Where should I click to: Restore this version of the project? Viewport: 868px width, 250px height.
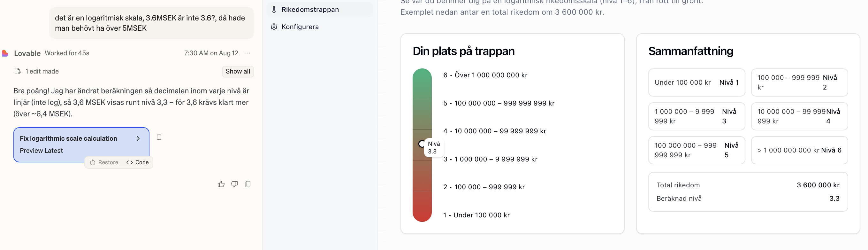[104, 162]
